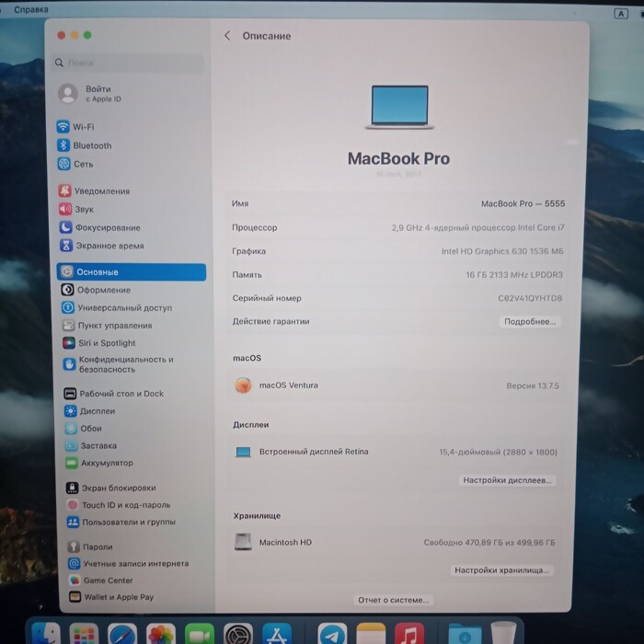Click processor value Intel Core i7
644x644 pixels.
(478, 227)
